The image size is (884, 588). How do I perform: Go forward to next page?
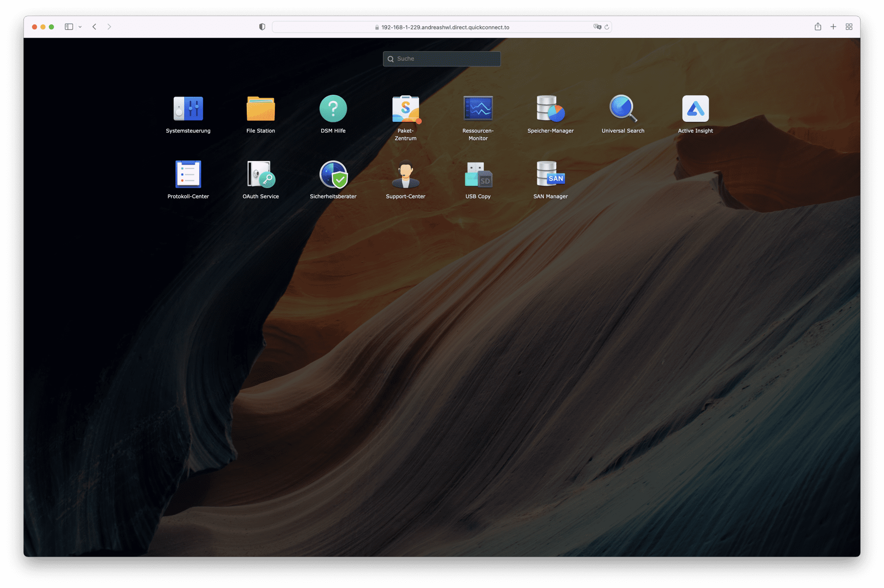click(109, 27)
